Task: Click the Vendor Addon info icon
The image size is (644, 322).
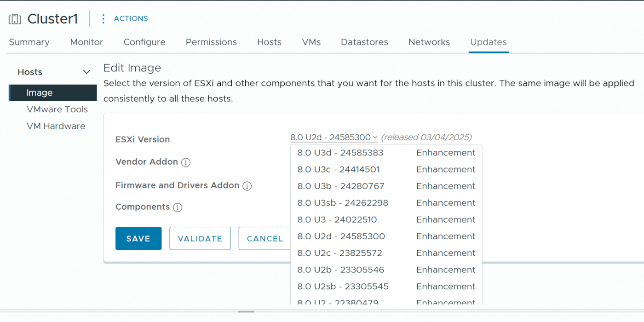Action: 186,162
